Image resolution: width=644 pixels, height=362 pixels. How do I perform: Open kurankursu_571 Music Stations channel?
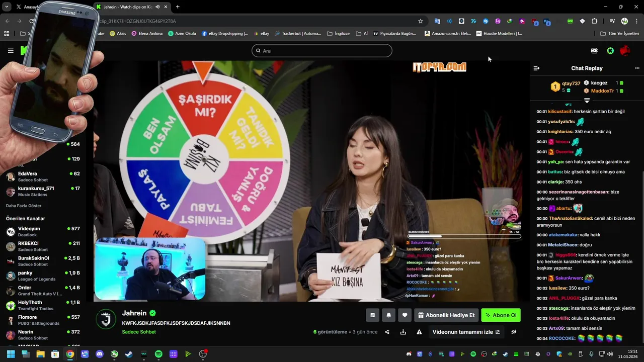point(43,191)
